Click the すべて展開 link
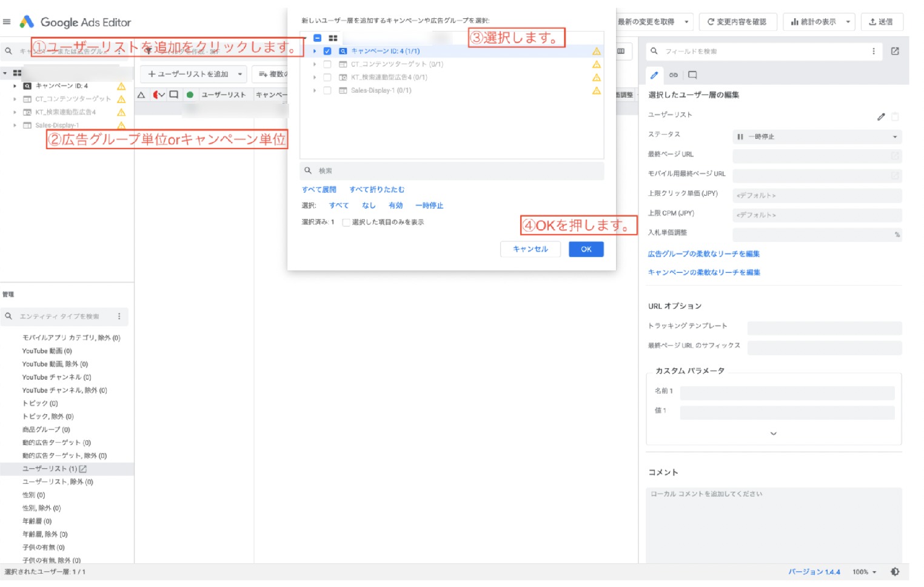924x587 pixels. coord(319,190)
